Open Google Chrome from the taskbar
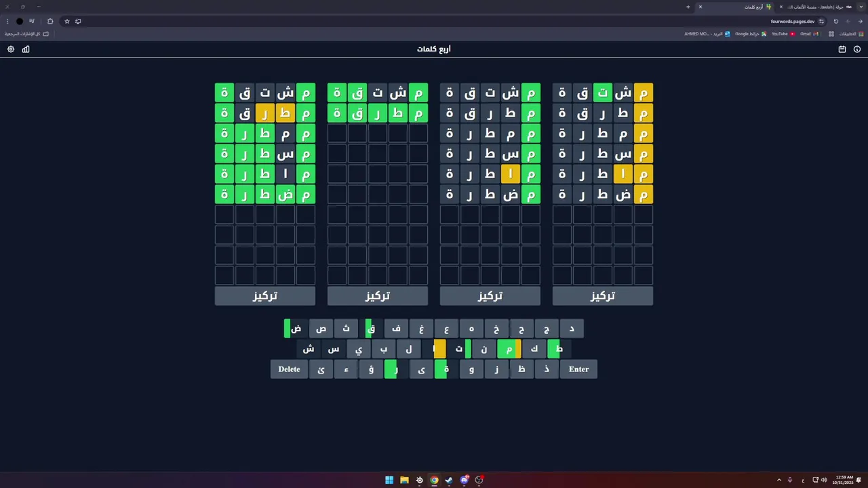The image size is (868, 488). 434,480
